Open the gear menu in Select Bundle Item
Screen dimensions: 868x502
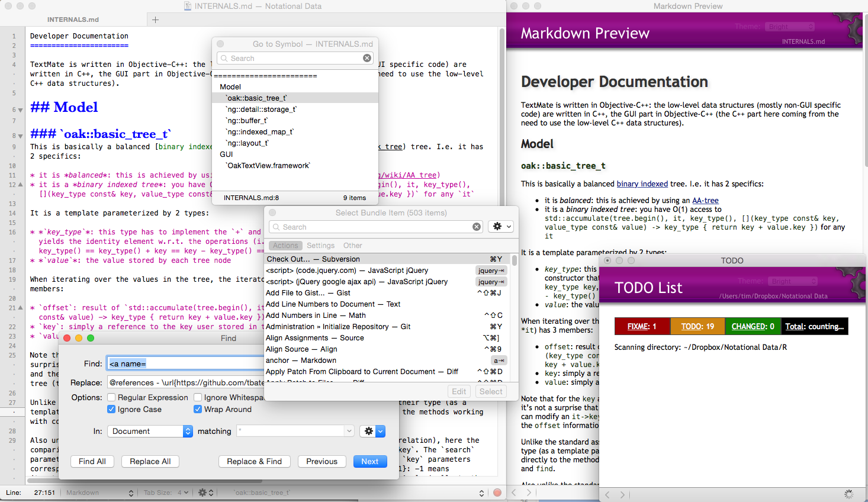[x=501, y=226]
